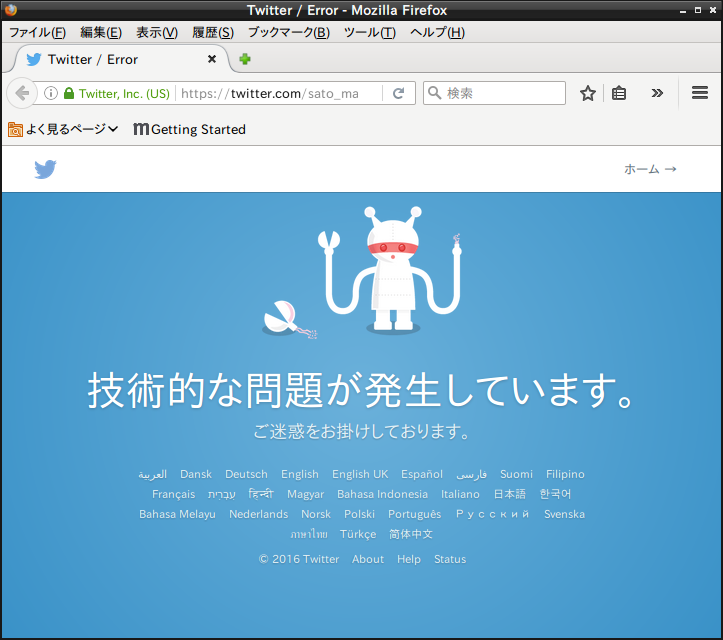Viewport: 723px width, 640px height.
Task: Open the 履歴(S) menu
Action: (213, 32)
